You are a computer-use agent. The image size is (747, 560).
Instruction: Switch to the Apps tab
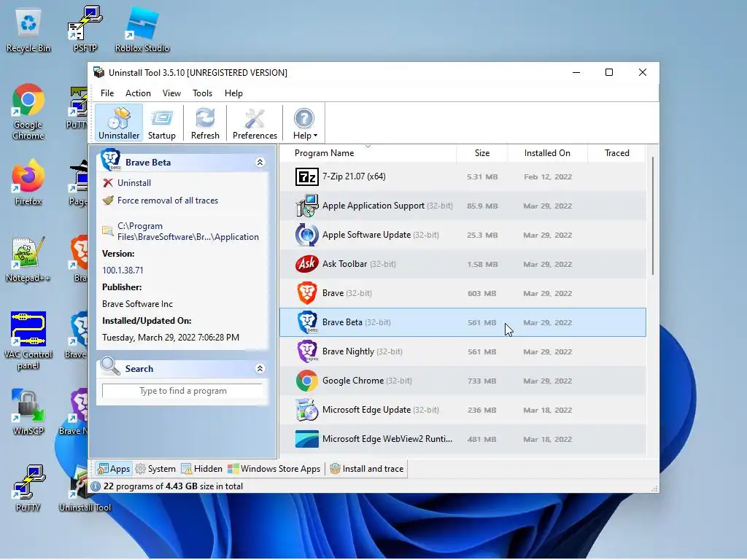pyautogui.click(x=113, y=469)
